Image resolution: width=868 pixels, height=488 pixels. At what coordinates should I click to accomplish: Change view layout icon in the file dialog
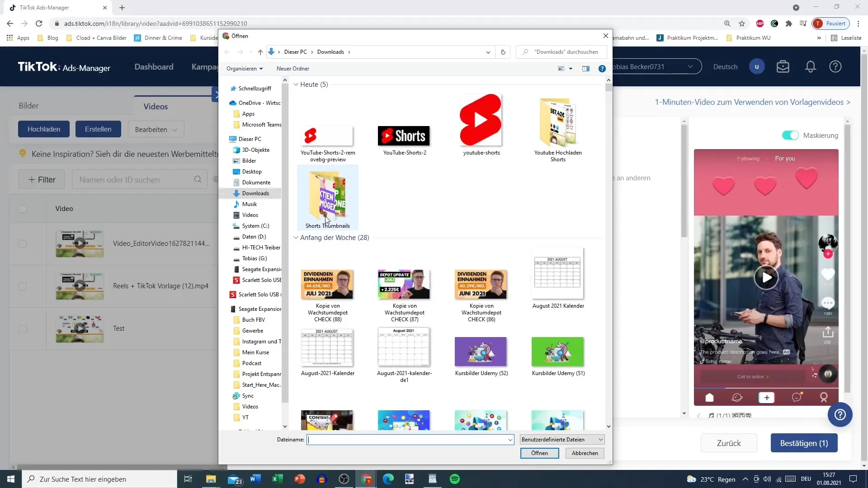[x=561, y=69]
